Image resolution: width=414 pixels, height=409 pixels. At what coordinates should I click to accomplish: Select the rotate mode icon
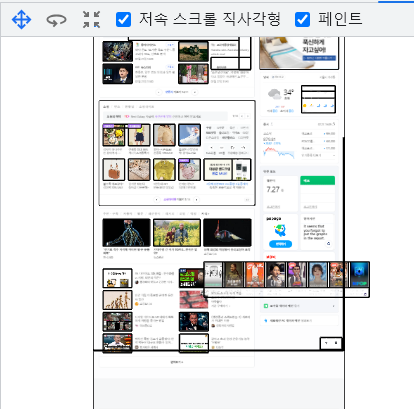(56, 20)
